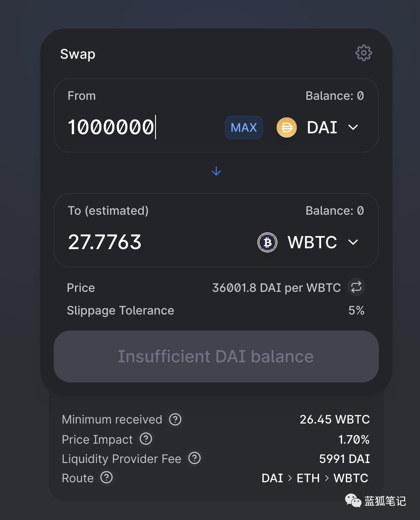This screenshot has height=520, width=420.
Task: Click Liquidity Provider Fee help icon
Action: 194,458
